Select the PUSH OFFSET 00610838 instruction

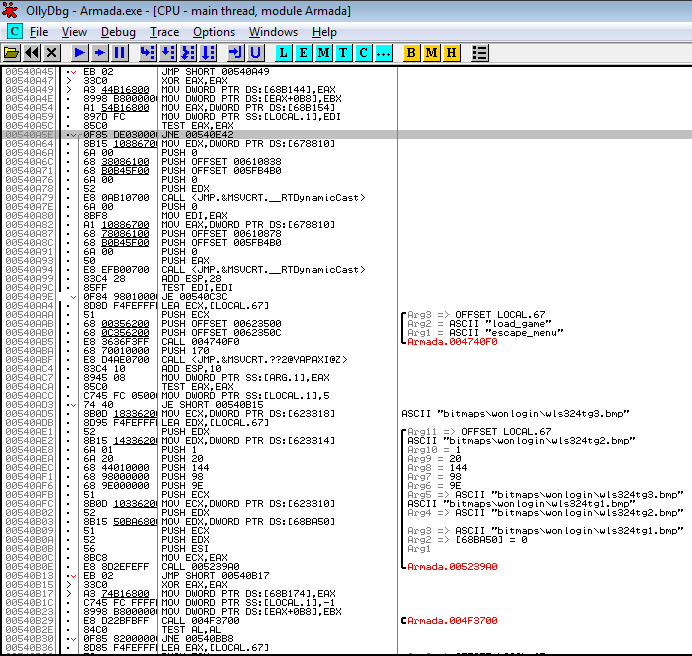point(221,162)
